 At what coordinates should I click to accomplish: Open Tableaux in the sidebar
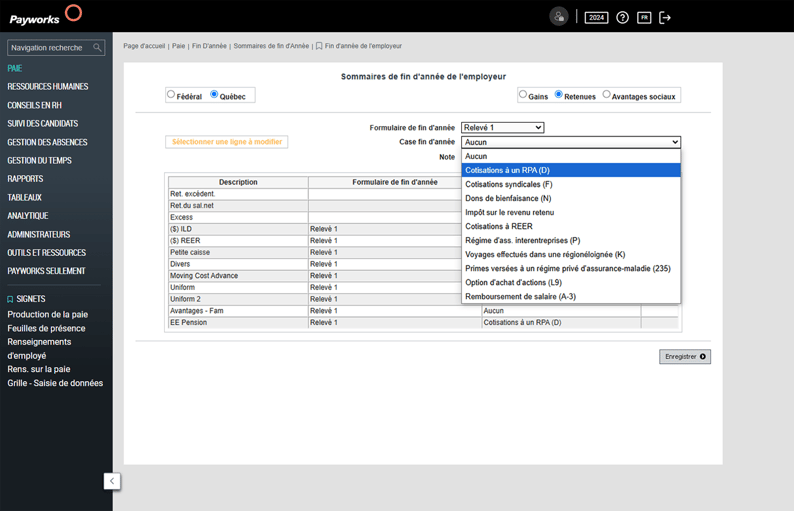click(24, 198)
